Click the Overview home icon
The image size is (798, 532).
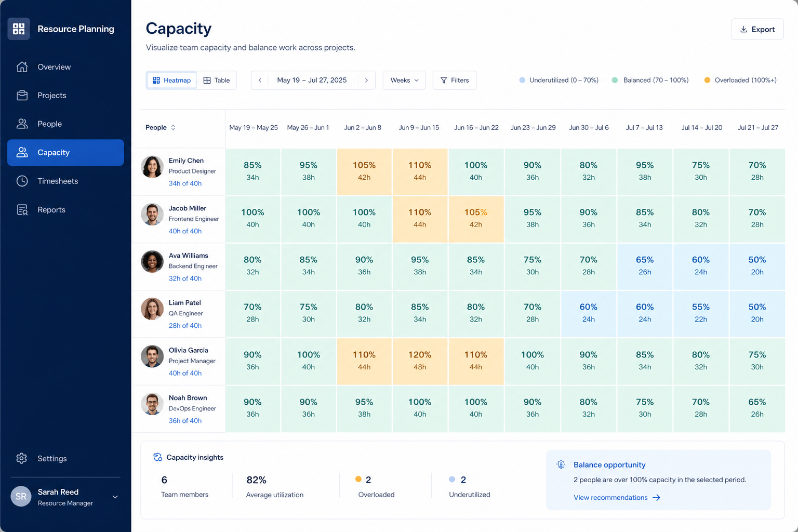point(22,67)
